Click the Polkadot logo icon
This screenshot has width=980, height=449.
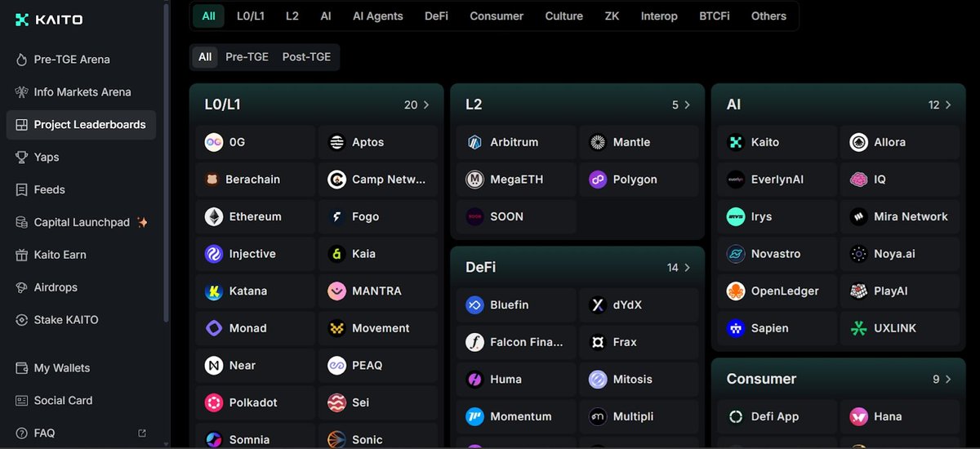pos(214,402)
